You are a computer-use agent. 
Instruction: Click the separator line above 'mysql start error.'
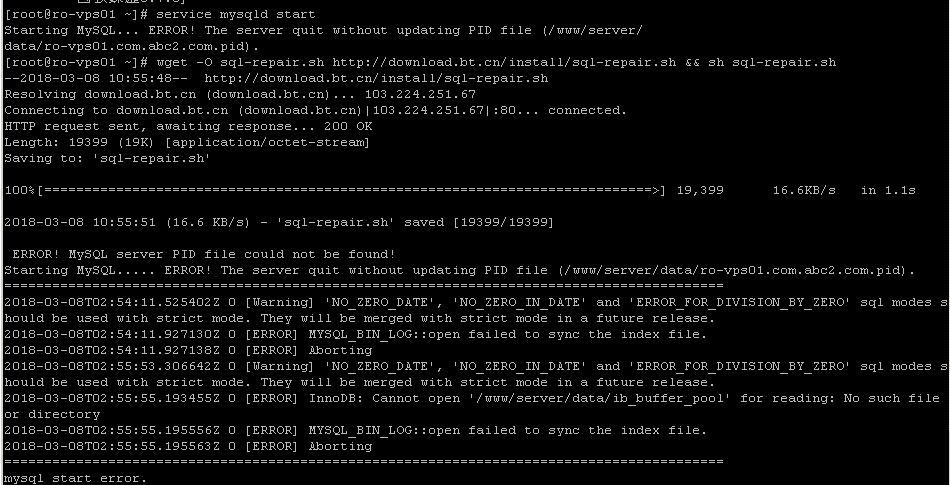tap(364, 462)
